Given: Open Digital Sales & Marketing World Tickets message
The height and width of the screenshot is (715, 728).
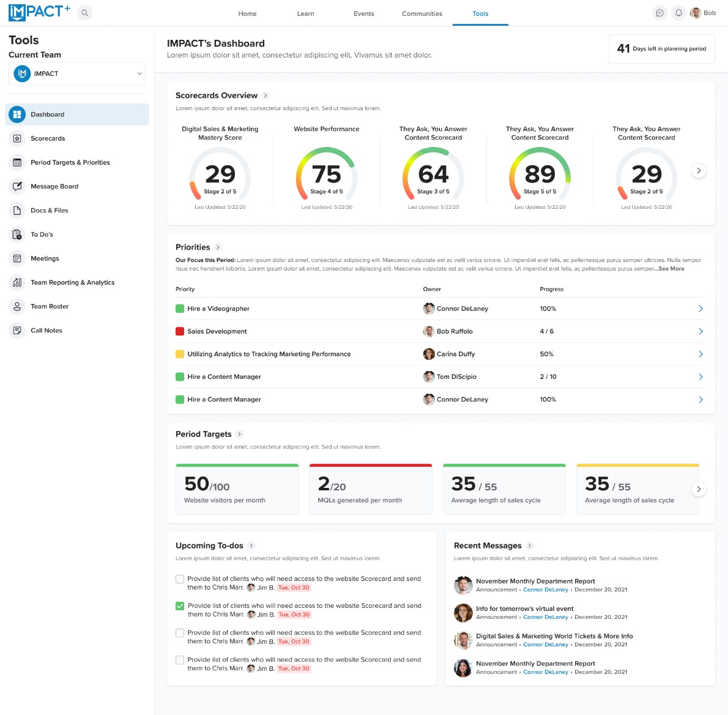Looking at the screenshot, I should (554, 636).
